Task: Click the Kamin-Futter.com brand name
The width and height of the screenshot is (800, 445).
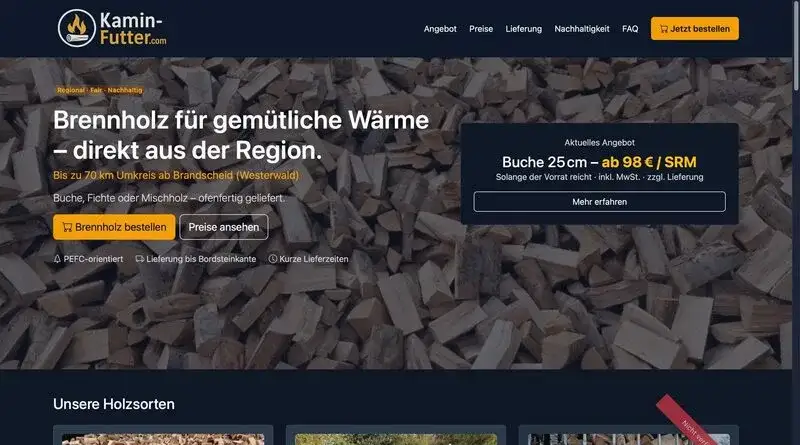Action: tap(133, 29)
